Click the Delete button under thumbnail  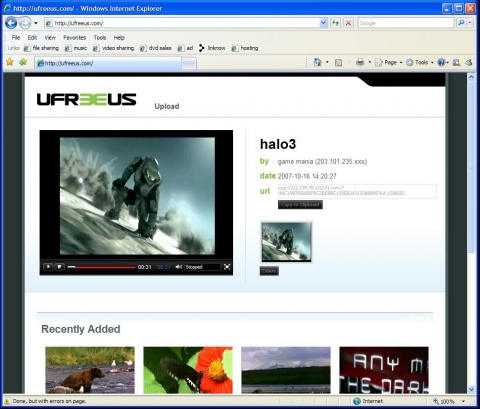point(269,271)
